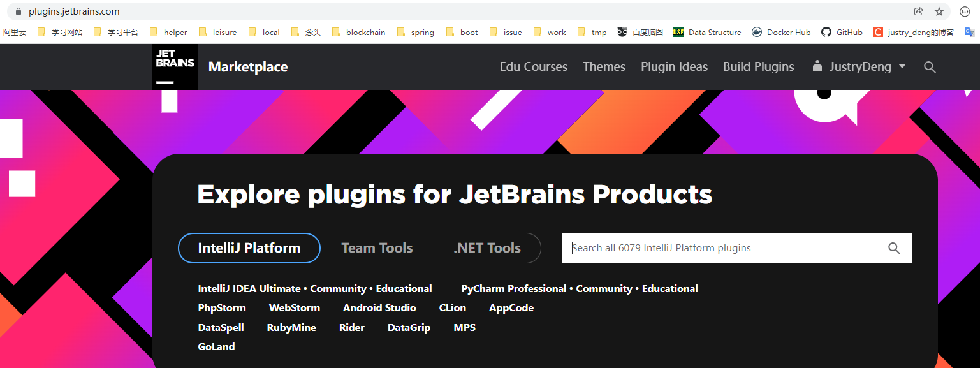The image size is (980, 368).
Task: Open the leisure bookmark folder
Action: [x=217, y=32]
